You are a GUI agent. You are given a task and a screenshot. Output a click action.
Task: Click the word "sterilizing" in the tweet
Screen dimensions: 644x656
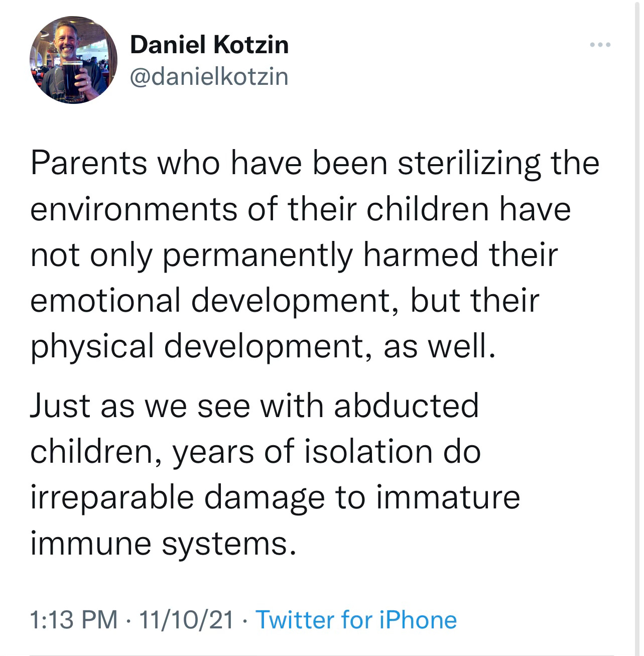click(469, 163)
